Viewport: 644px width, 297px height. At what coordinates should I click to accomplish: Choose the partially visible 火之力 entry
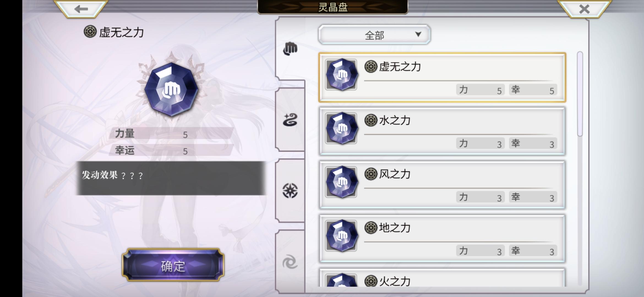pos(442,278)
